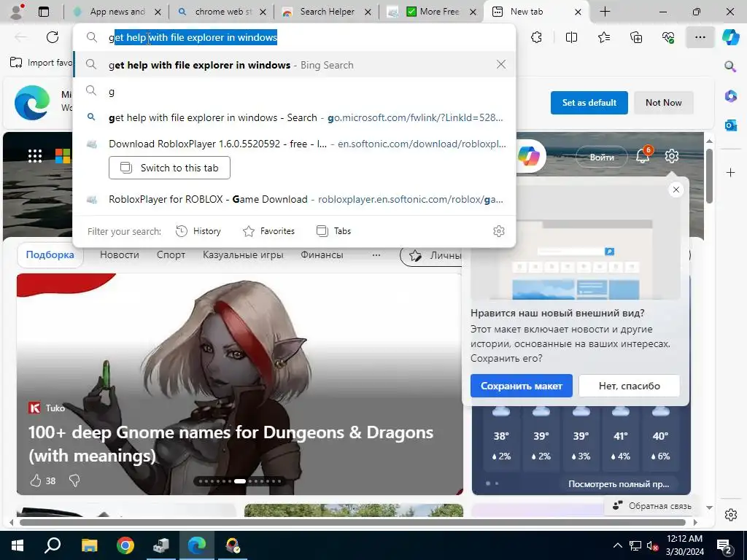
Task: Select Bing Search suggestion for file explorer
Action: (x=294, y=65)
